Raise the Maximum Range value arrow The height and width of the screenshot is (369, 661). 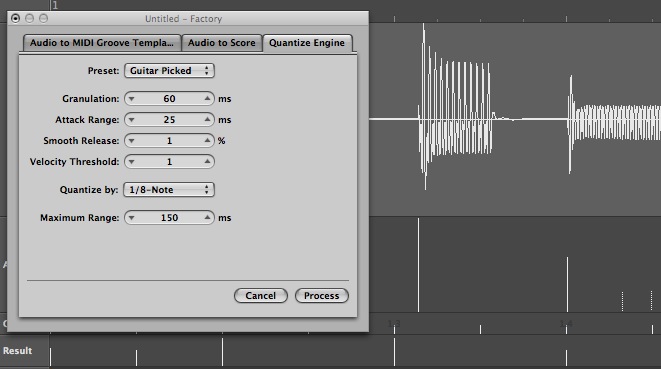coord(207,218)
